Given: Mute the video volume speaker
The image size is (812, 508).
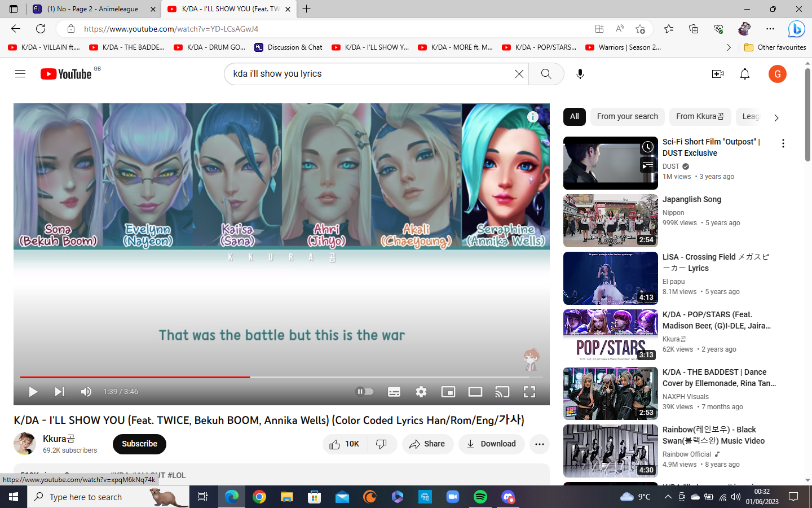Looking at the screenshot, I should (86, 392).
